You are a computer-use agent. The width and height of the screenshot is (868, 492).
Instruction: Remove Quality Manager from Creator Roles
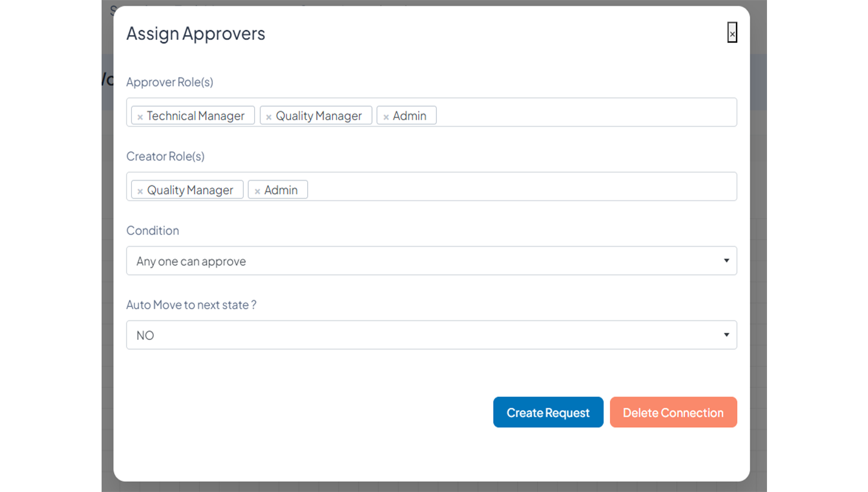pos(140,191)
